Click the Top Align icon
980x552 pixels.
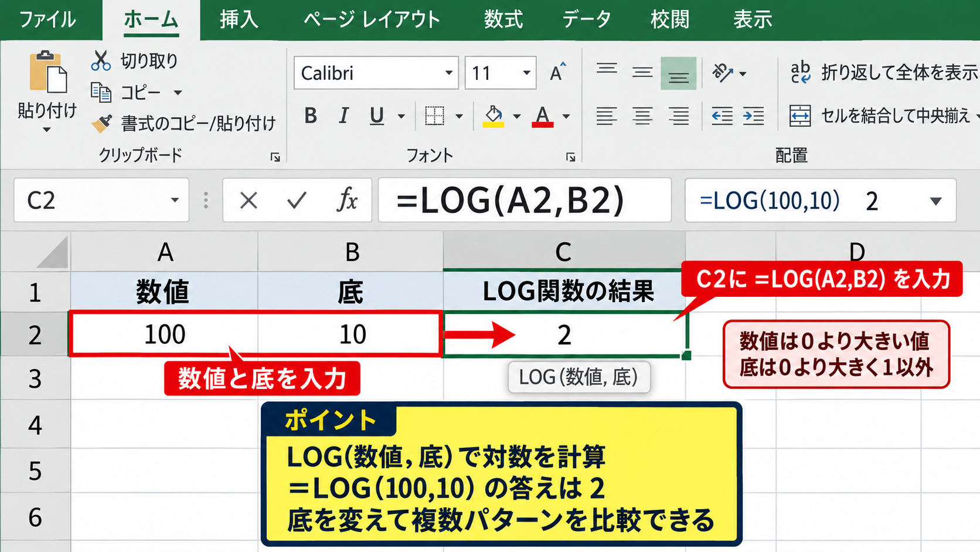(607, 69)
